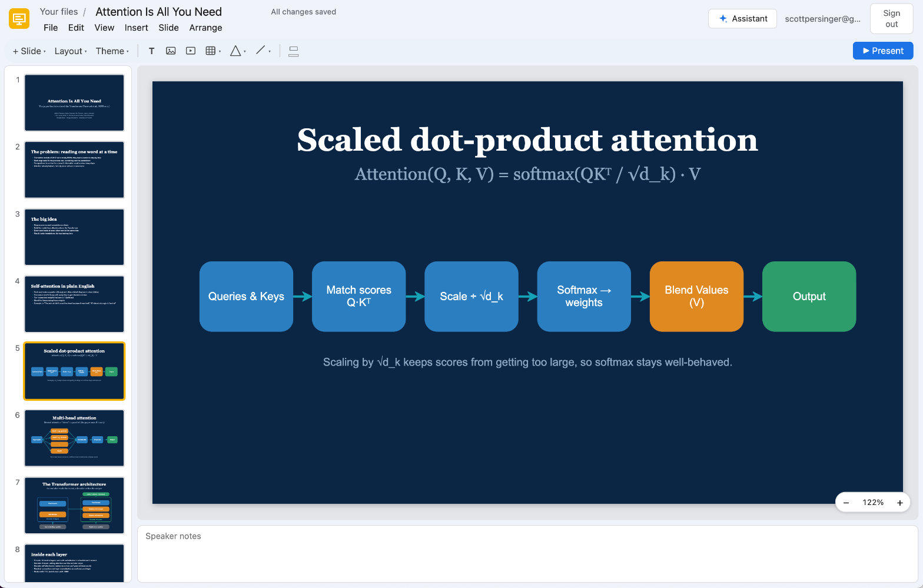Open the table insert tool
This screenshot has width=923, height=588.
(210, 51)
